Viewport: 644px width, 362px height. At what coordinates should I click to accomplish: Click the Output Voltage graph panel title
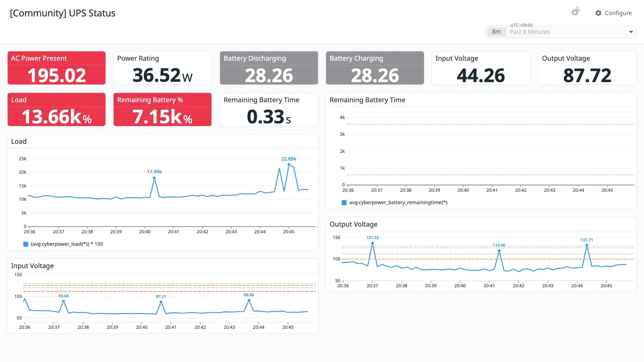(x=354, y=224)
